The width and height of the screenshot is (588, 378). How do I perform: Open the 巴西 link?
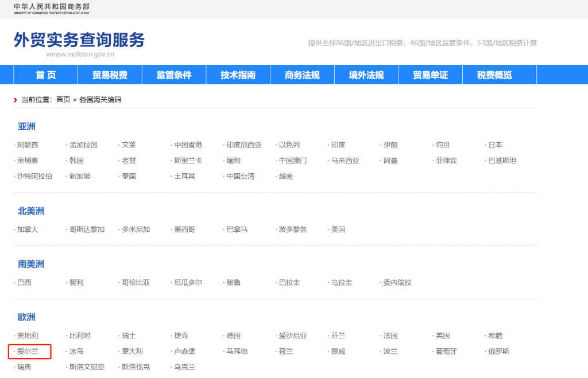(x=24, y=283)
